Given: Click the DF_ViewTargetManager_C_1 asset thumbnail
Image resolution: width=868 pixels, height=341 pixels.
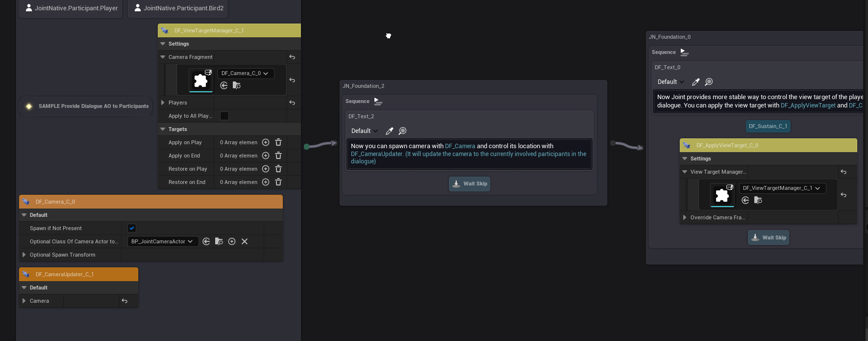Looking at the screenshot, I should tap(722, 195).
